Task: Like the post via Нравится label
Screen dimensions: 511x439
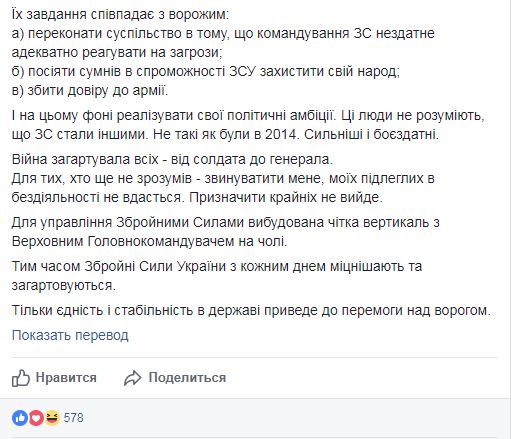Action: click(66, 378)
